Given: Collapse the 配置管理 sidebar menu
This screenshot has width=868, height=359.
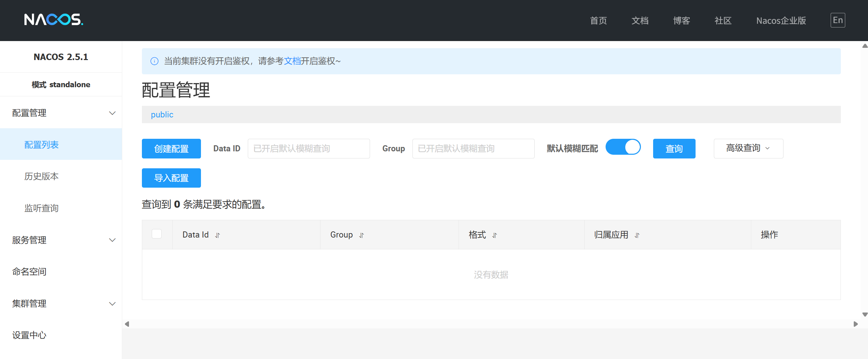Looking at the screenshot, I should 61,113.
